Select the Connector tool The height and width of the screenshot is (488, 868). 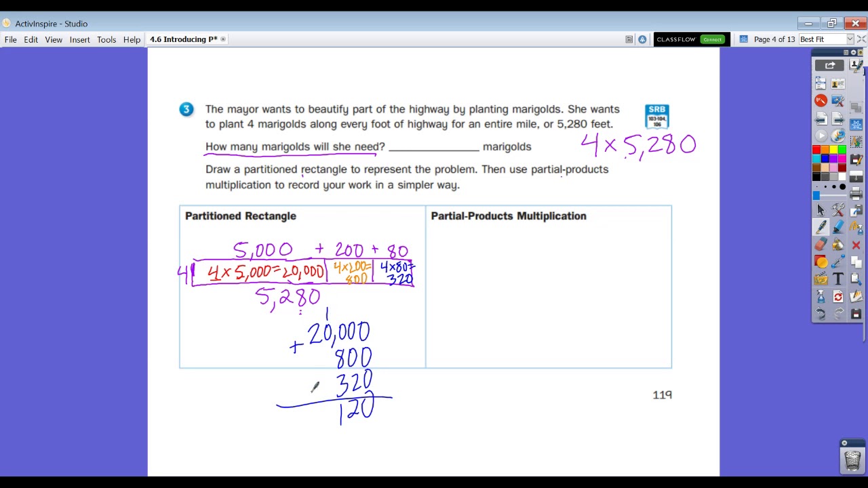click(x=838, y=262)
